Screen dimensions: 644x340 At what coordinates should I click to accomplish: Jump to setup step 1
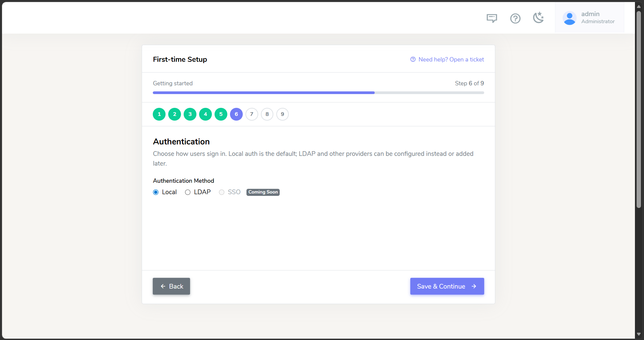pos(159,114)
